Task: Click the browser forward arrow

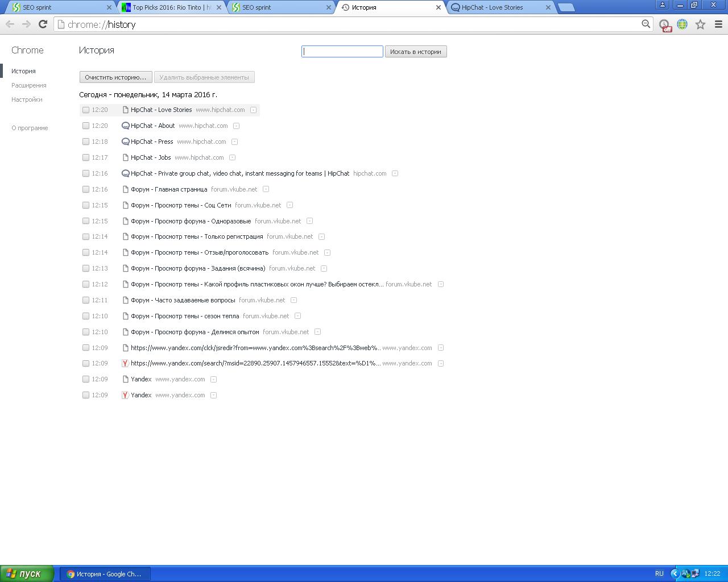Action: coord(26,24)
